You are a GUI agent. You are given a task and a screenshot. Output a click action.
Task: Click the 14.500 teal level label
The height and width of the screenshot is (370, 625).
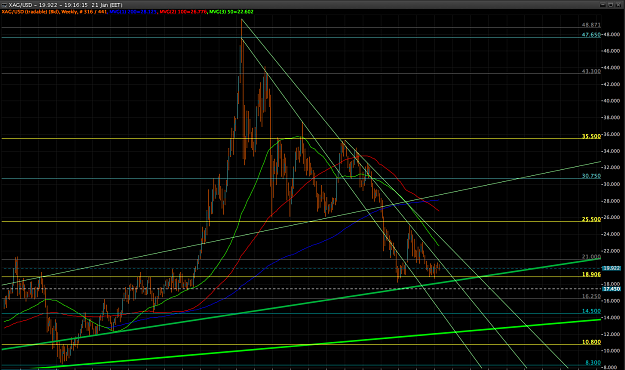[x=591, y=311]
